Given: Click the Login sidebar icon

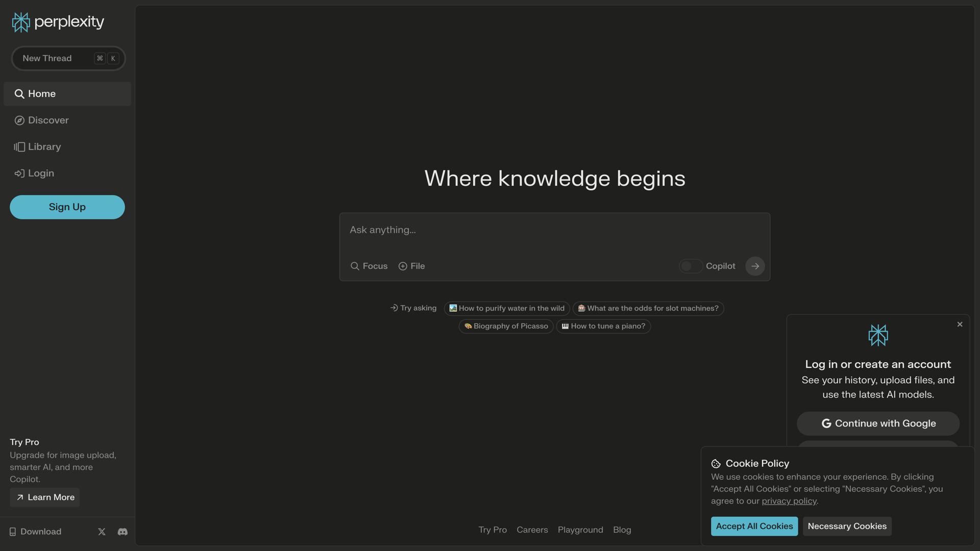Looking at the screenshot, I should 19,173.
